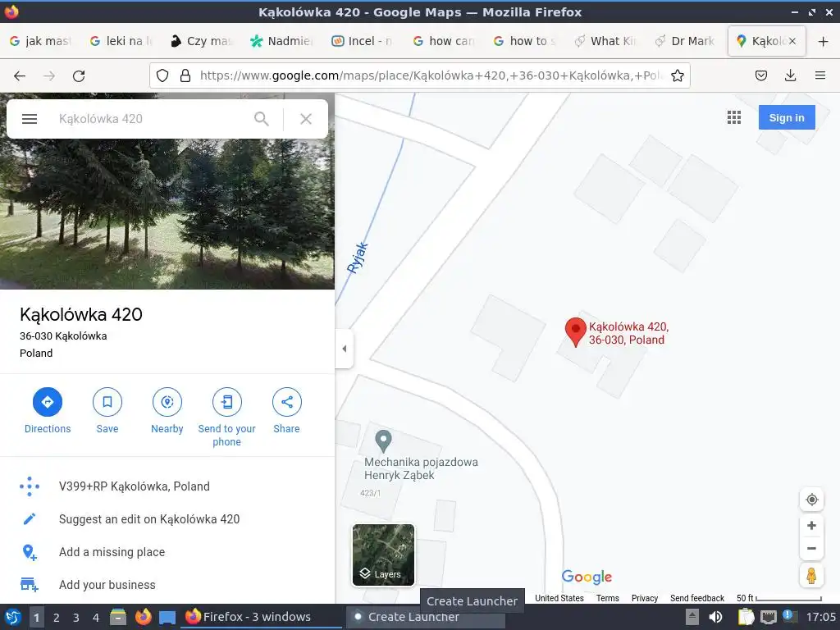Screen dimensions: 840x630
Task: Select Mechanika pojazdowa Henryk Ząbek marker
Action: tap(383, 441)
